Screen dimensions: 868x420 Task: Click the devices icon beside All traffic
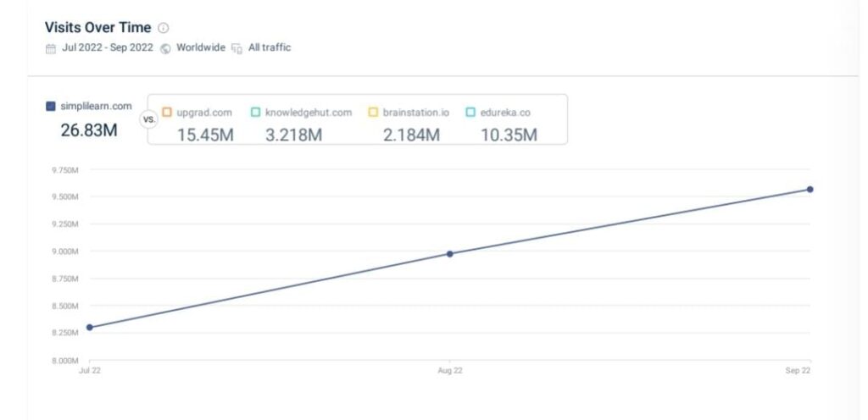pyautogui.click(x=237, y=48)
